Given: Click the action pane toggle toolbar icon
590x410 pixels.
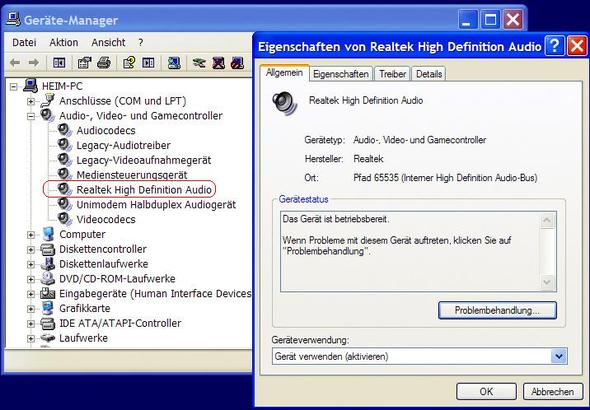Looking at the screenshot, I should [x=148, y=63].
